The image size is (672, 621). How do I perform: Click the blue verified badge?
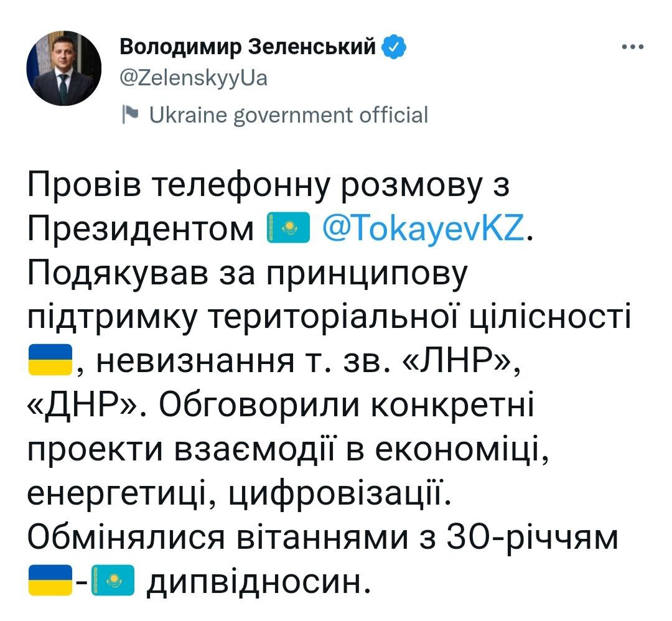coord(396,47)
